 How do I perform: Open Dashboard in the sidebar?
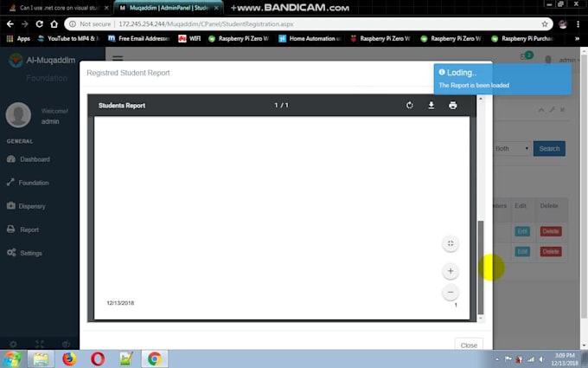[29, 159]
